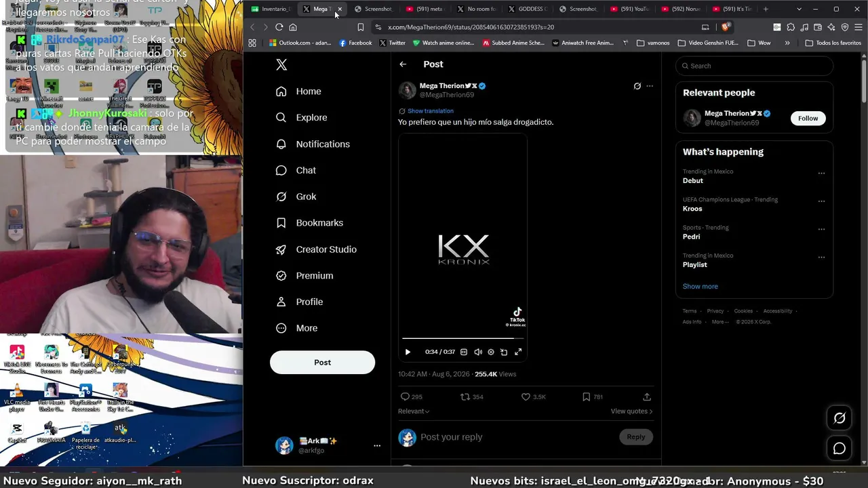Click the X Search box
The image size is (868, 488).
tap(754, 66)
